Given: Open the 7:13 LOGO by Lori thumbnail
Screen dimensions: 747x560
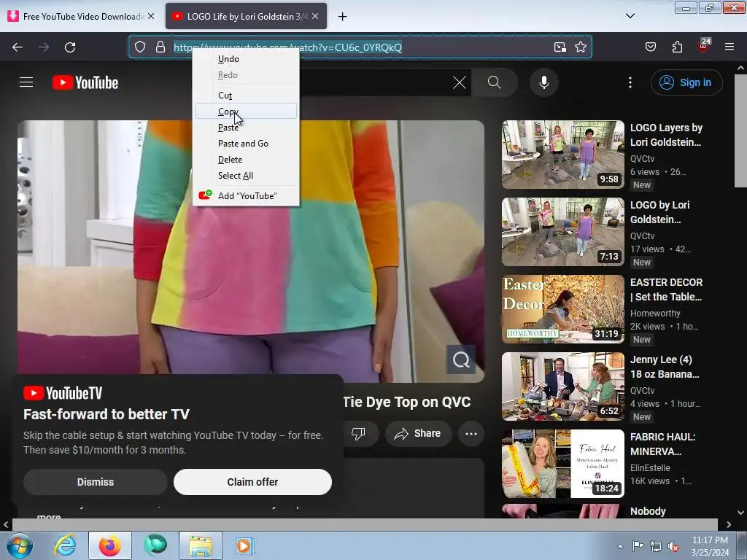Looking at the screenshot, I should (562, 231).
